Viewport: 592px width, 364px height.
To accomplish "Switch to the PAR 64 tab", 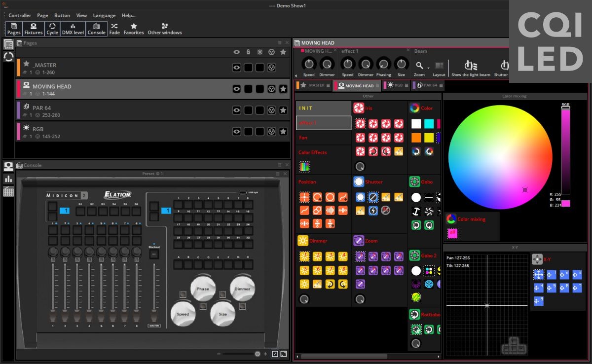I will click(426, 85).
